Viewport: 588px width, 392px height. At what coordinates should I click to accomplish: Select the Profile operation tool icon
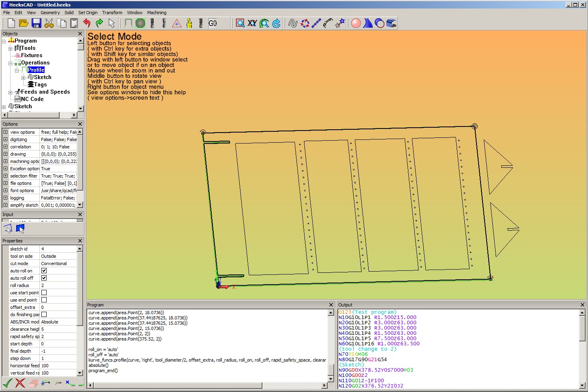click(129, 23)
